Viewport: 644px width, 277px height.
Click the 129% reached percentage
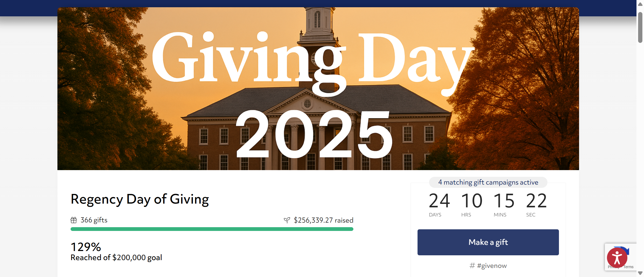(x=86, y=247)
